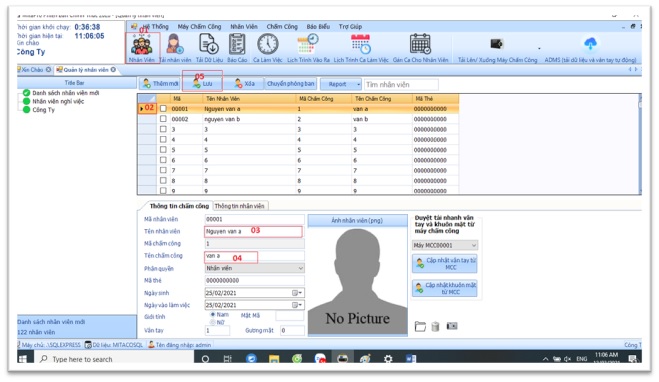Click the Thêm mới button
Image resolution: width=659 pixels, height=382 pixels.
point(160,84)
